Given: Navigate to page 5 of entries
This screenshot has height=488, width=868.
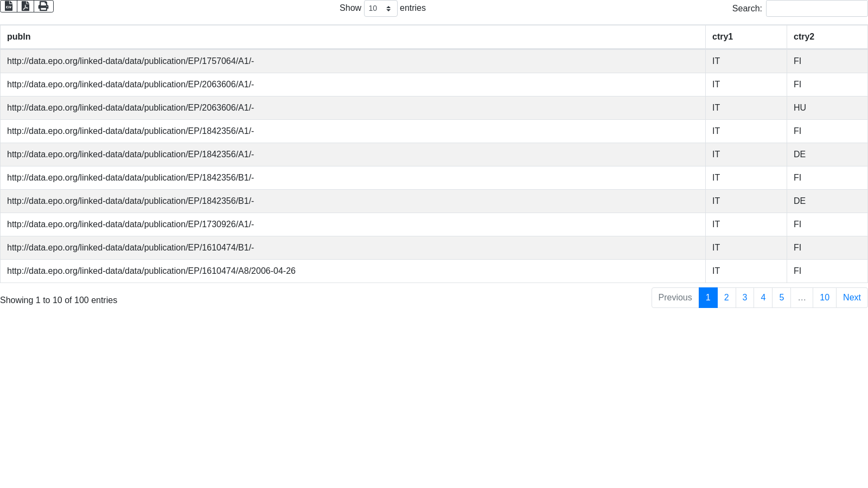Looking at the screenshot, I should click(781, 298).
